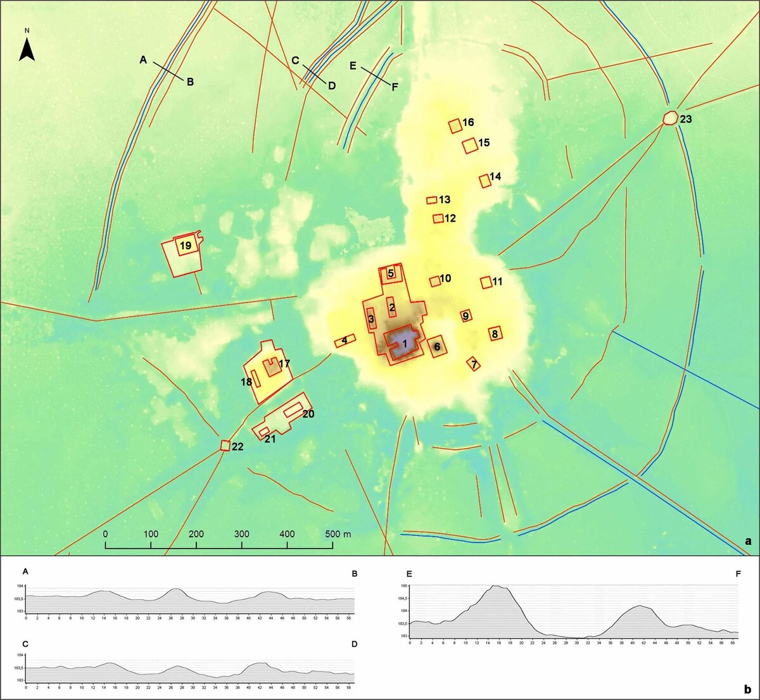The width and height of the screenshot is (760, 700).
Task: Click the 184,5 value on the E–F profile axis
Action: click(403, 598)
